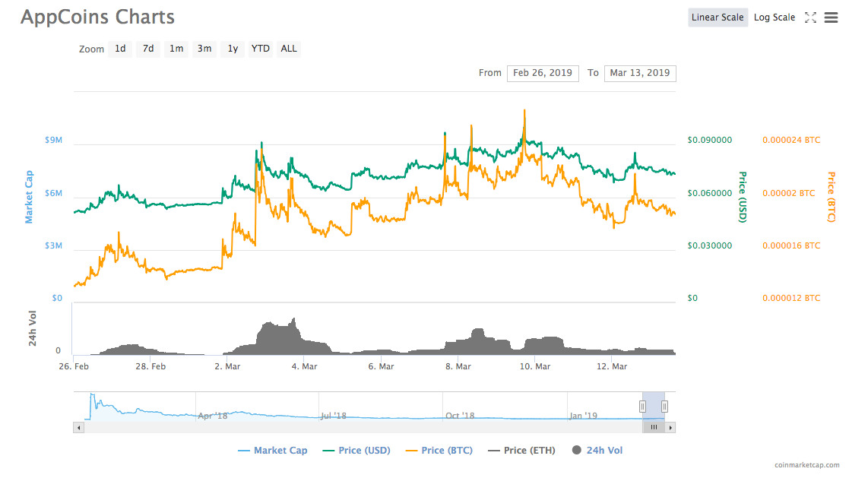The width and height of the screenshot is (868, 478).
Task: Grab the left navigator range handle
Action: [x=643, y=407]
